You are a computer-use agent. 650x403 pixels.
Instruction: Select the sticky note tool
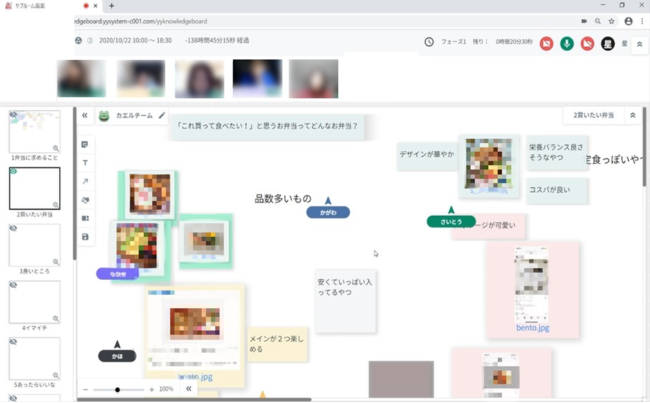point(85,145)
